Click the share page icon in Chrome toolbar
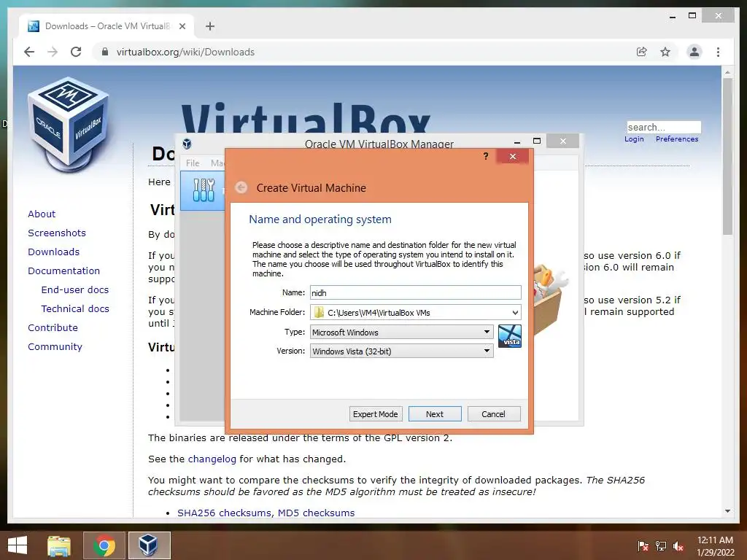The width and height of the screenshot is (747, 560). [x=642, y=52]
